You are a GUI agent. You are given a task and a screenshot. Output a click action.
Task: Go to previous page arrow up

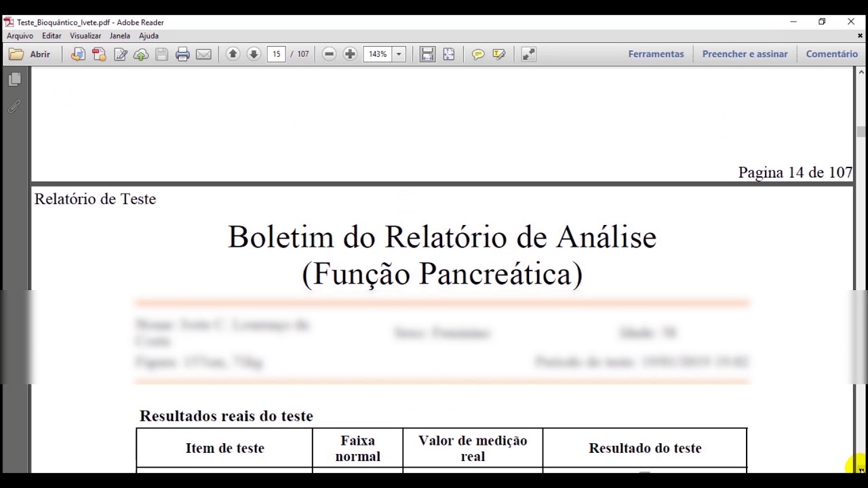233,54
